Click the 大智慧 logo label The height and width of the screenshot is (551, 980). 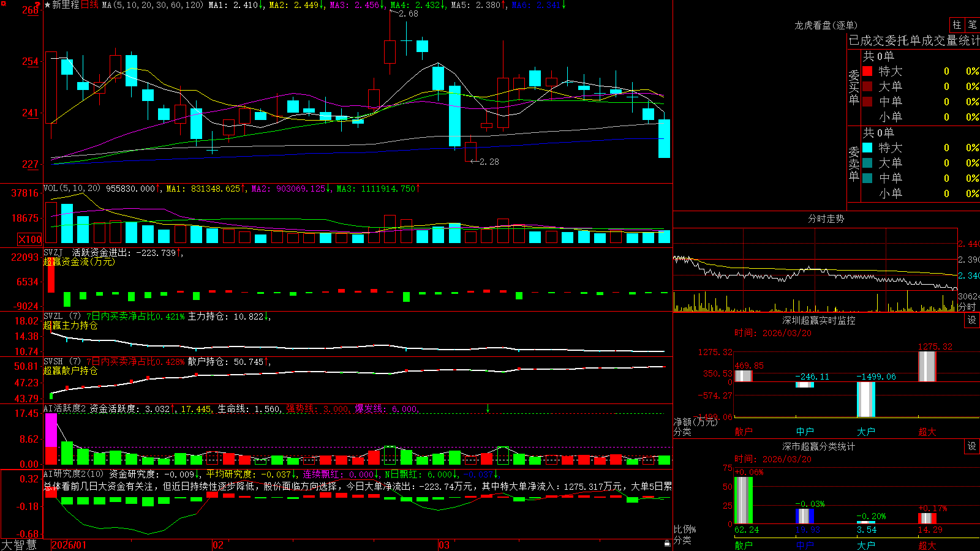tap(19, 545)
